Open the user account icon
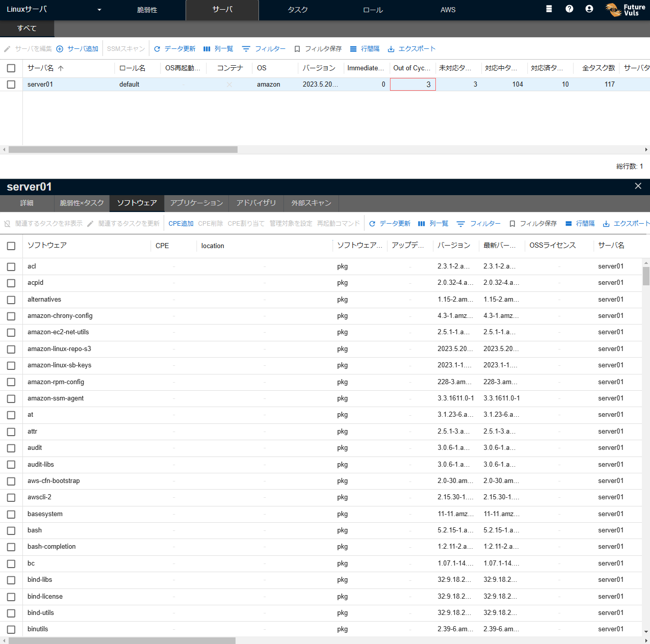 (x=589, y=9)
